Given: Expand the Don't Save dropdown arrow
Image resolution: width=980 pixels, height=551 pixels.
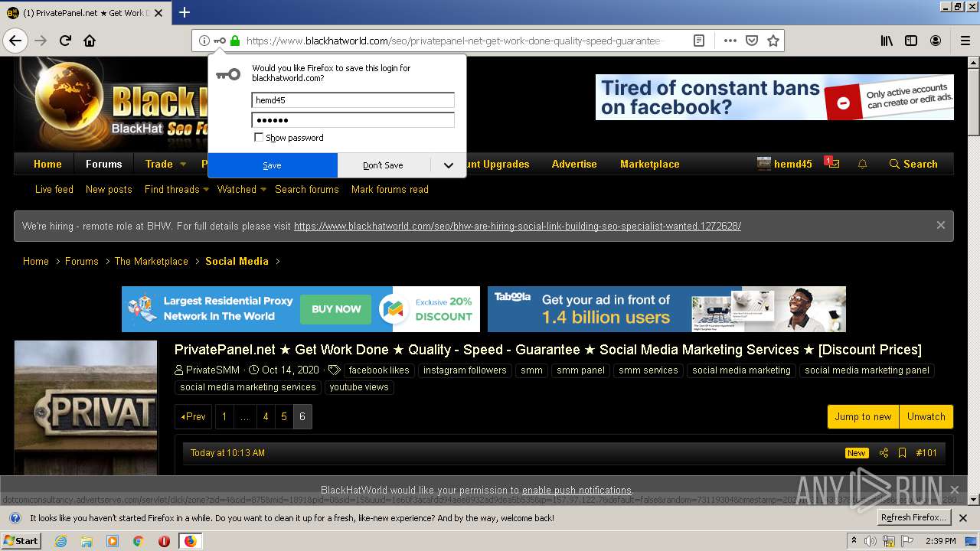Looking at the screenshot, I should pyautogui.click(x=449, y=165).
